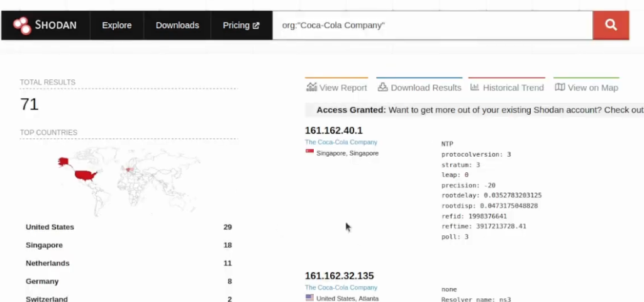Click the download icon beside Download Results
Screen dimensions: 644x302
pos(383,87)
